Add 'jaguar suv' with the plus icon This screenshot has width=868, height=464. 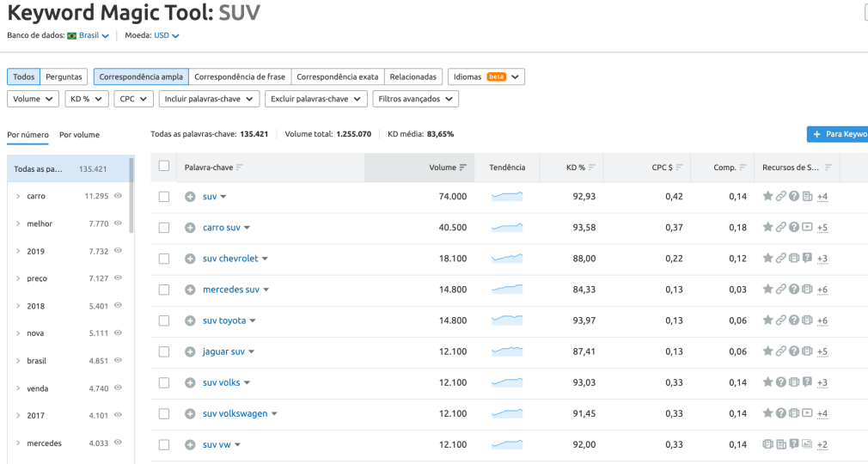tap(190, 351)
